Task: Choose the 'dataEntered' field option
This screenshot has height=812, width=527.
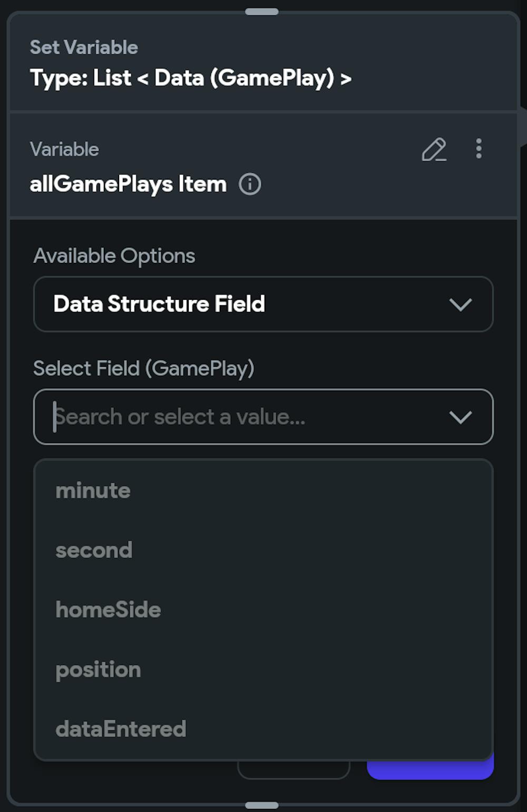Action: pyautogui.click(x=121, y=729)
